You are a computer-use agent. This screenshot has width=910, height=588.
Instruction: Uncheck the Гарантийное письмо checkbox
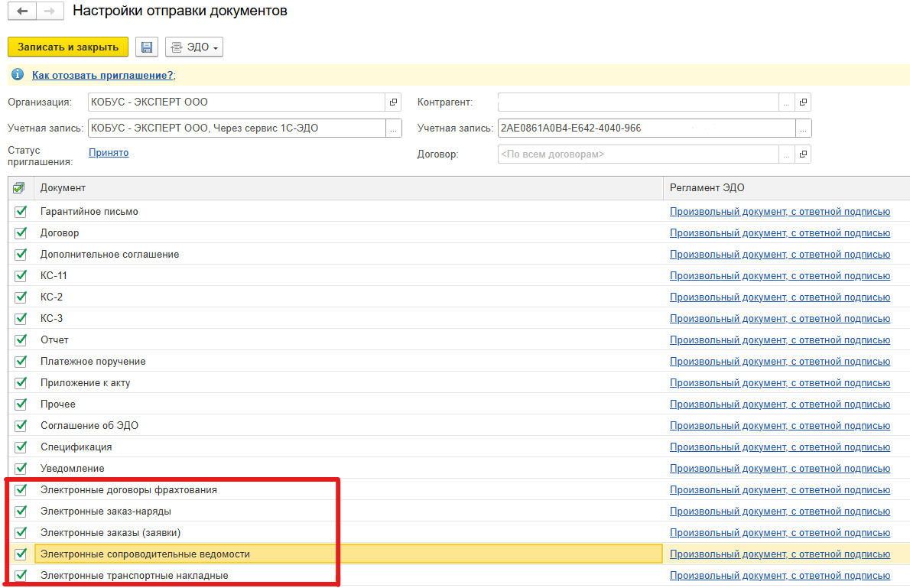coord(21,212)
